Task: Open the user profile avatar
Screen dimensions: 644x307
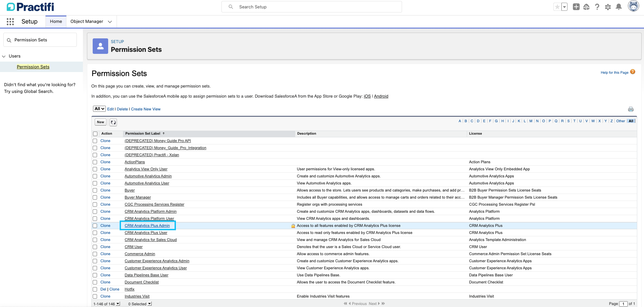Action: click(x=634, y=6)
